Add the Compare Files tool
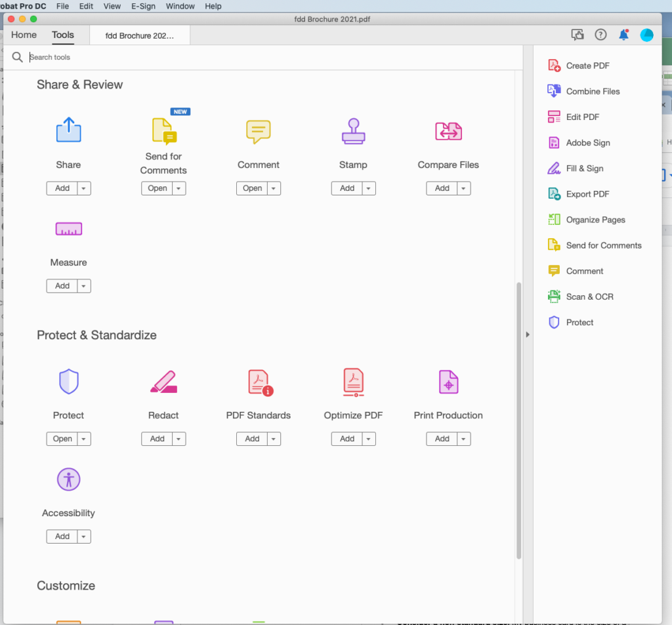 coord(442,188)
